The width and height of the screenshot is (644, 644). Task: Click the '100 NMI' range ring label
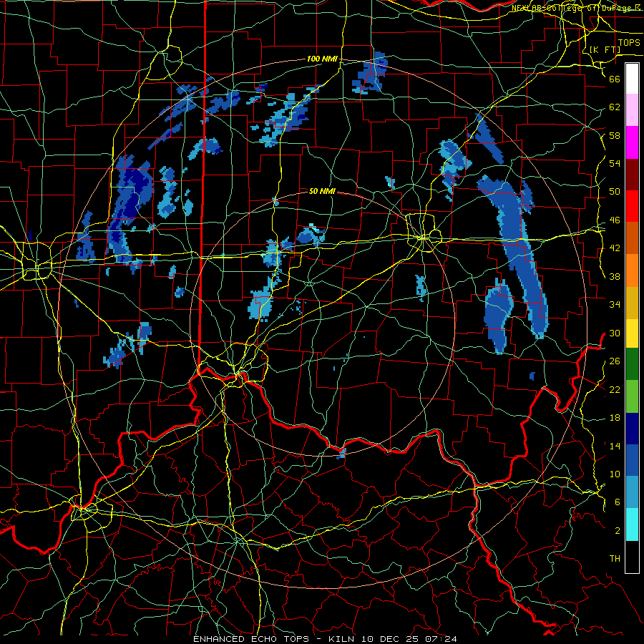322,59
